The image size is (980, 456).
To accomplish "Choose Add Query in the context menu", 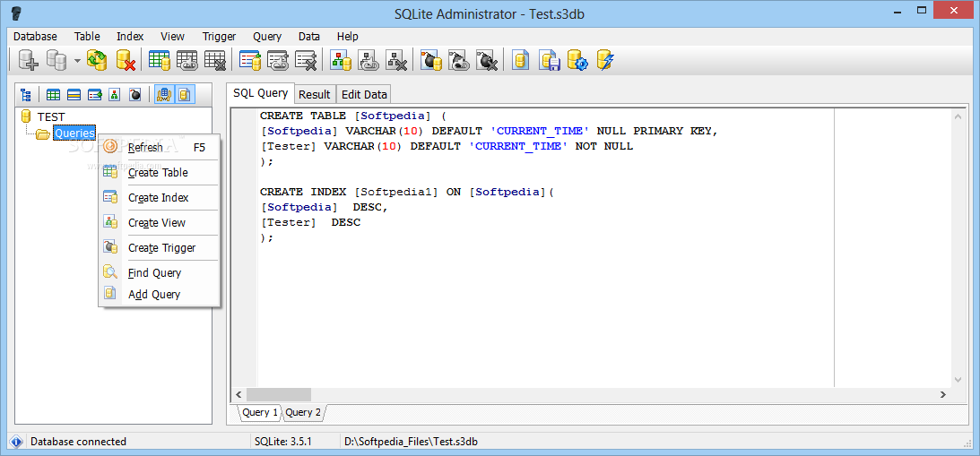I will tap(159, 294).
